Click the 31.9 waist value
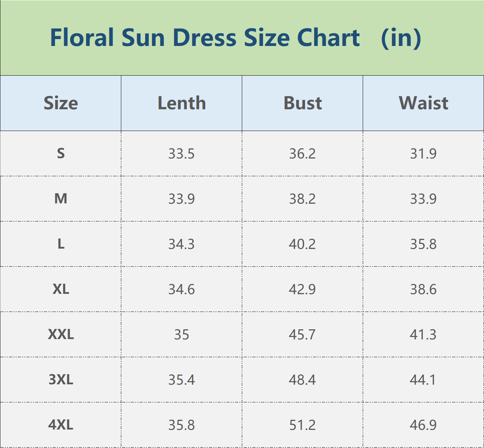The image size is (484, 448). [x=423, y=154]
